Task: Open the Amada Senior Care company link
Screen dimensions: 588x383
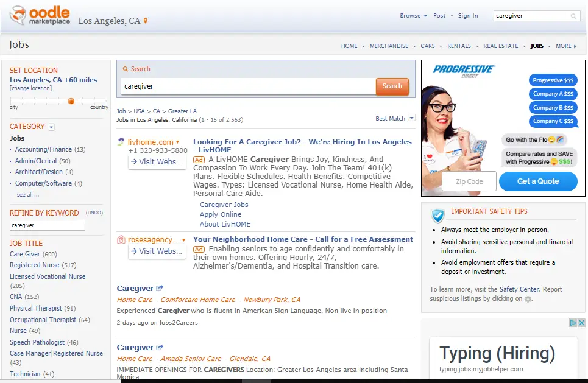Action: coord(191,359)
